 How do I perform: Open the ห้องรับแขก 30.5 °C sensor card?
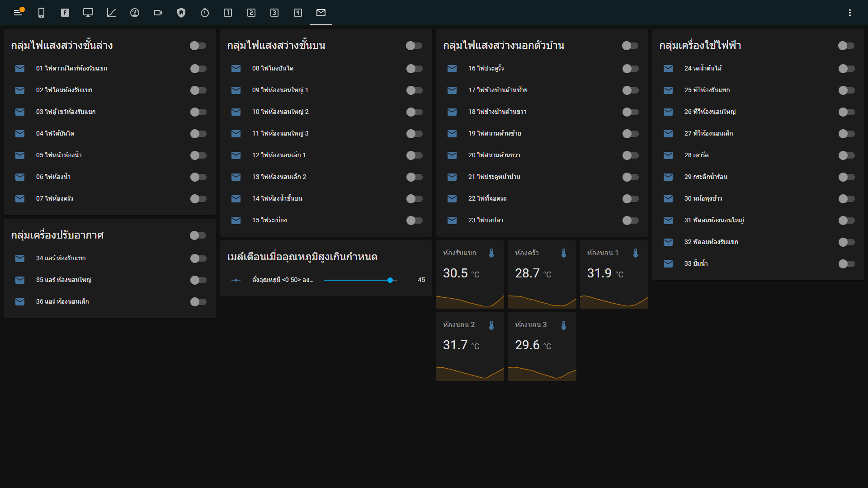point(470,274)
